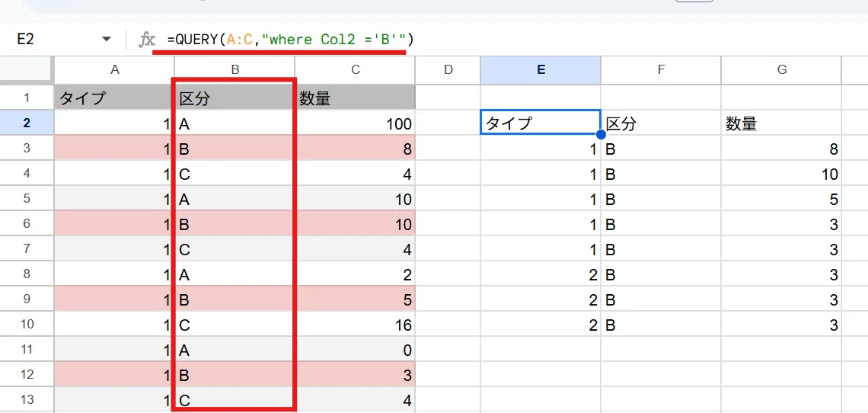Select row header 8
The height and width of the screenshot is (413, 868).
pos(27,274)
